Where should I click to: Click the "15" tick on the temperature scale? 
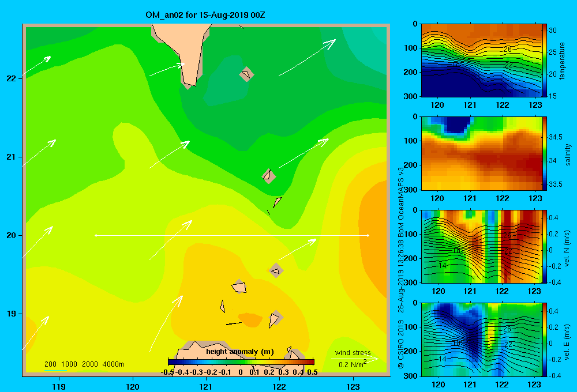553,96
